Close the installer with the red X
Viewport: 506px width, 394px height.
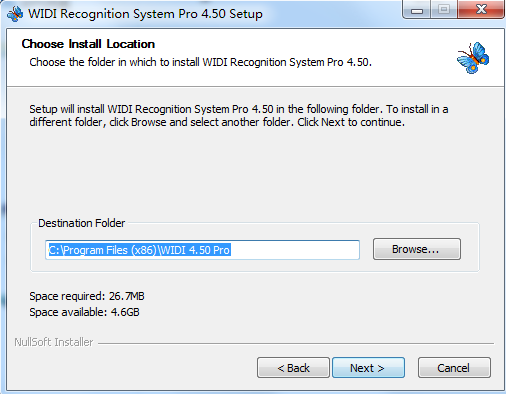(481, 10)
